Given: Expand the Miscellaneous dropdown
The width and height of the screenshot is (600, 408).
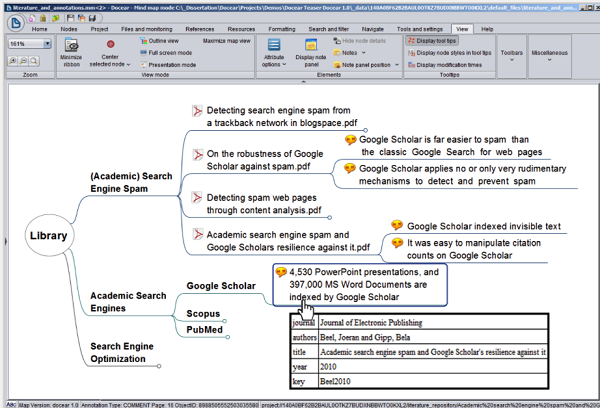Looking at the screenshot, I should (x=550, y=55).
